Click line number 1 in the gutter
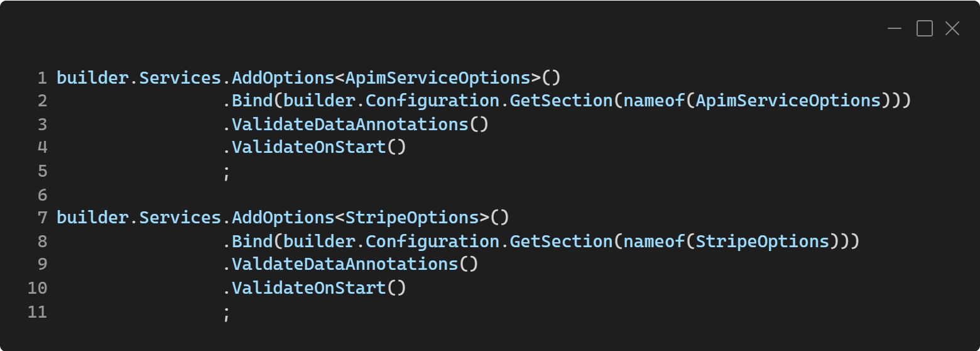The width and height of the screenshot is (980, 351). 42,78
